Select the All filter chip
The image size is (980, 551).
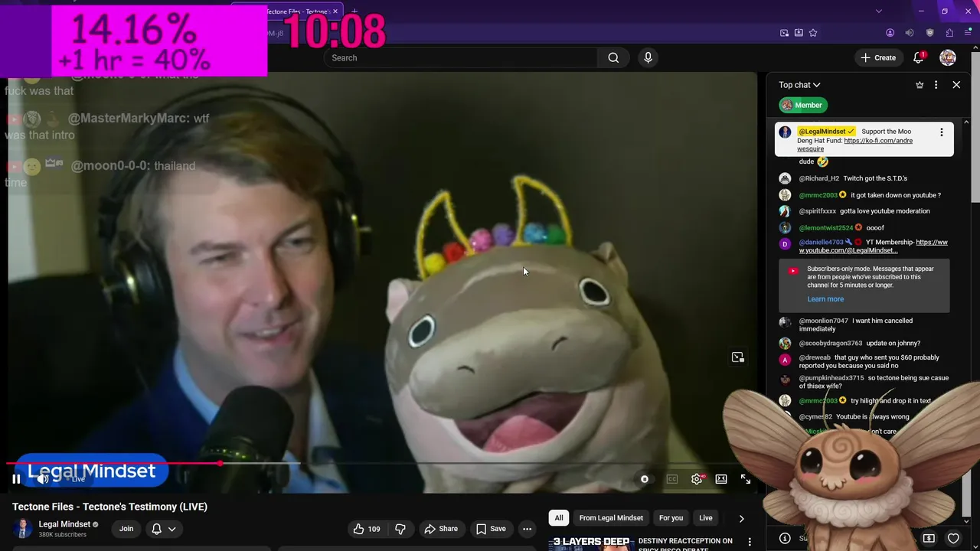point(559,518)
